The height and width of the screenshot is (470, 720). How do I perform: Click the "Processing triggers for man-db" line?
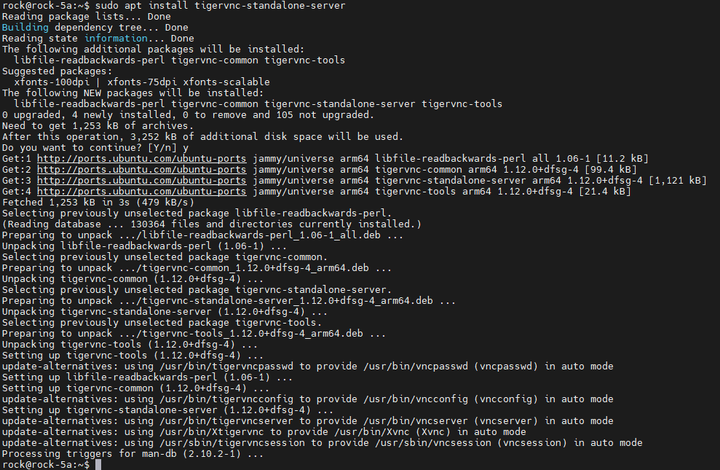[132, 454]
